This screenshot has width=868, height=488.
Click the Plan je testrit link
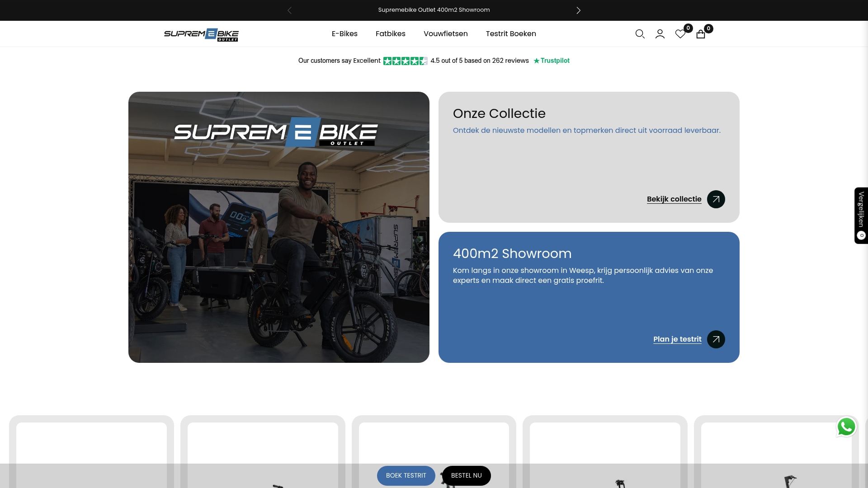(x=677, y=339)
